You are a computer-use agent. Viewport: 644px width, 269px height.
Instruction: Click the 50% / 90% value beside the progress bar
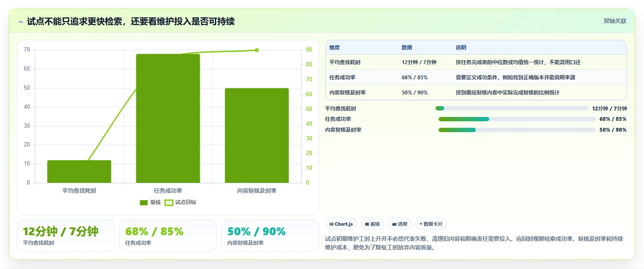[613, 130]
